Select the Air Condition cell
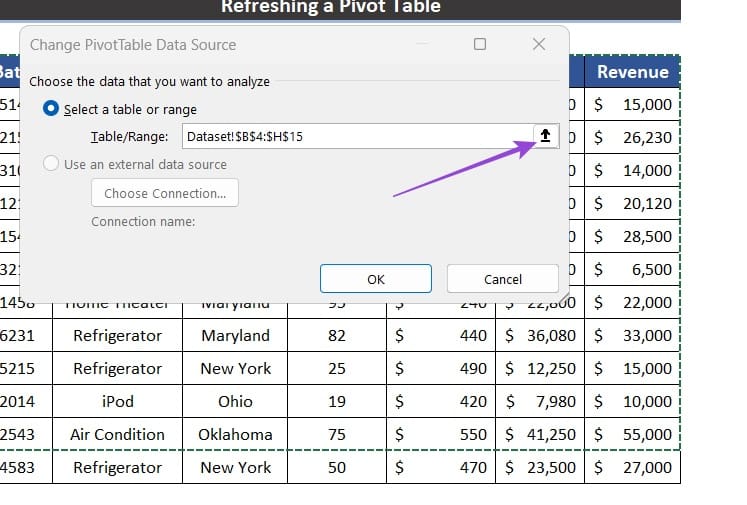Image resolution: width=747 pixels, height=505 pixels. tap(117, 434)
